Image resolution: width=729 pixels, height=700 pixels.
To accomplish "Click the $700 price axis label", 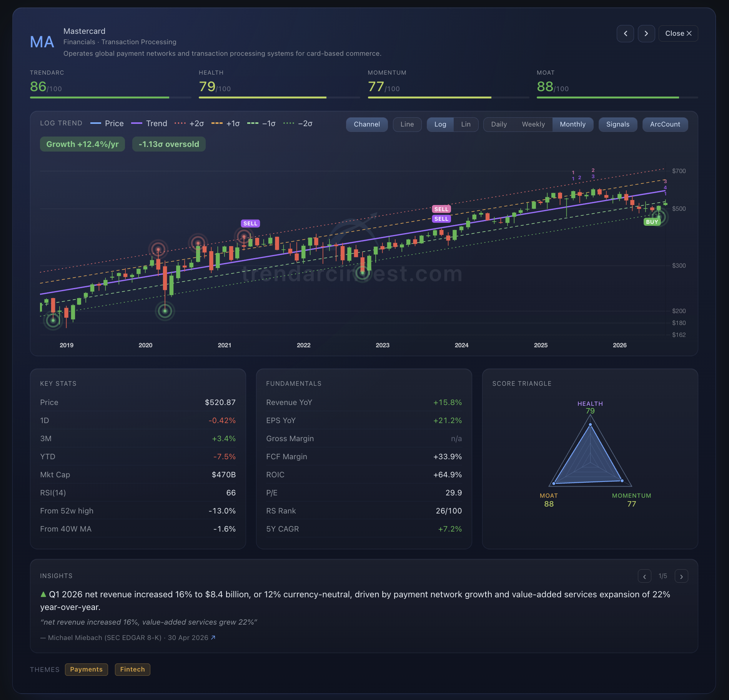I will point(679,171).
